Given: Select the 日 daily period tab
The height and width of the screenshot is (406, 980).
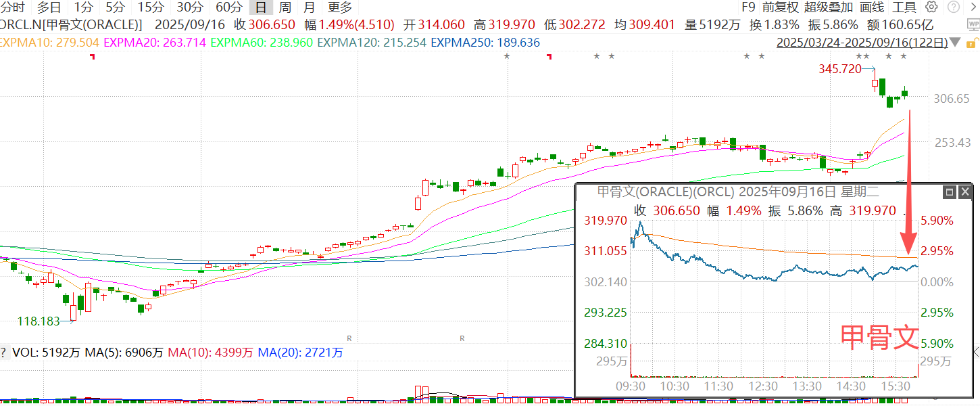Looking at the screenshot, I should pyautogui.click(x=260, y=7).
